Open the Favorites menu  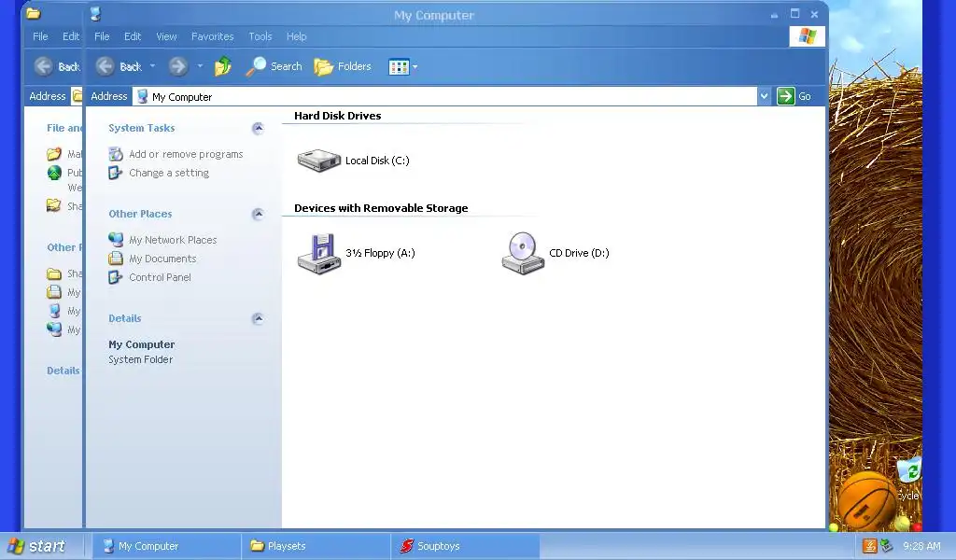[x=212, y=36]
